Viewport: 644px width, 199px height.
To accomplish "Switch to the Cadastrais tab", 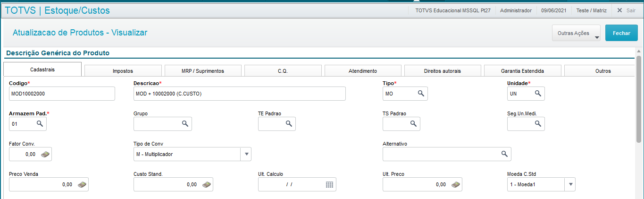I will tap(42, 69).
